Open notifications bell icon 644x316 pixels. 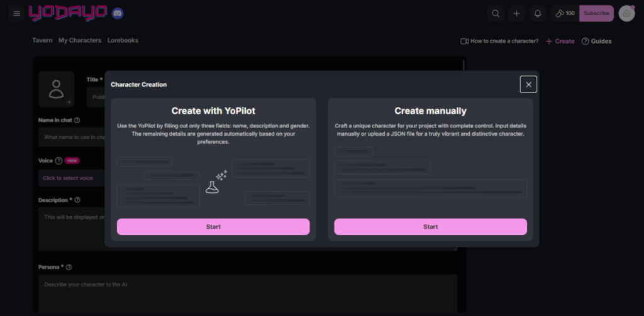537,13
